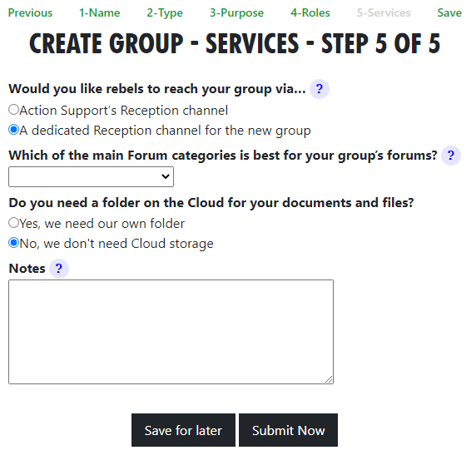Go to the 1-Name step
The height and width of the screenshot is (460, 476).
coord(100,12)
